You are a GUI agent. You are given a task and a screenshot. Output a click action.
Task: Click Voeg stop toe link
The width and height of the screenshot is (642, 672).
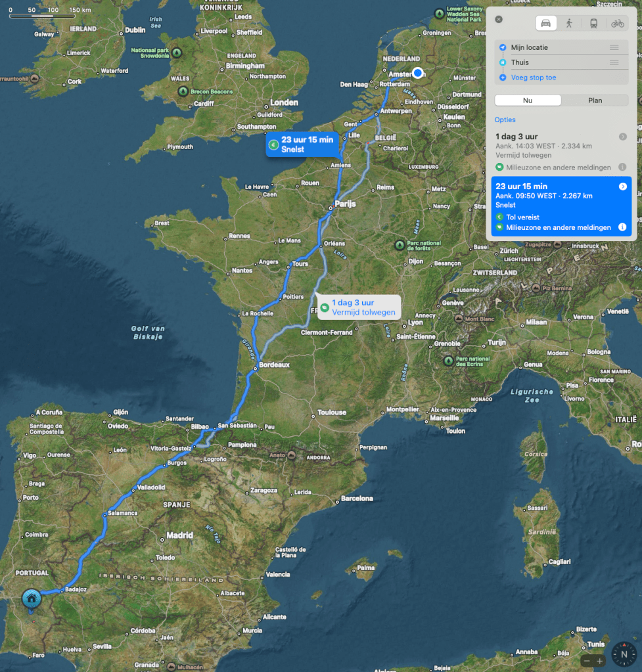point(533,78)
